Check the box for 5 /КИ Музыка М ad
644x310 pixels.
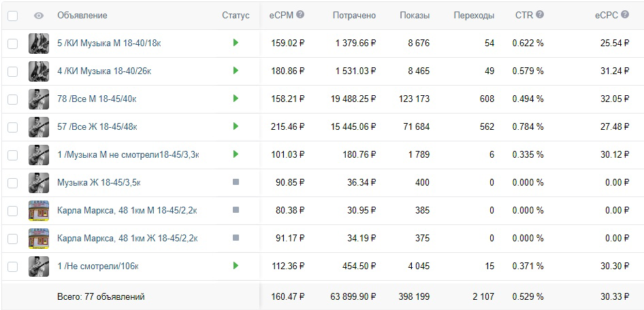point(13,44)
